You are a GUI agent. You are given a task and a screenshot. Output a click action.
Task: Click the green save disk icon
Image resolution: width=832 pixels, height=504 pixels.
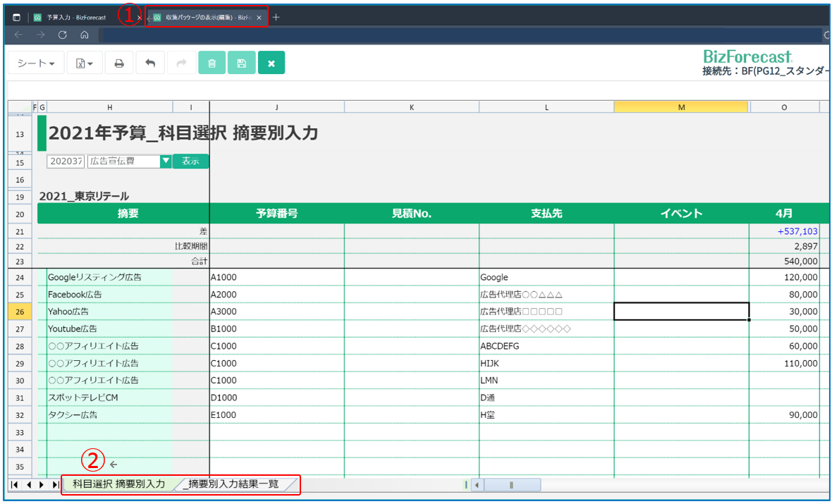pyautogui.click(x=242, y=63)
